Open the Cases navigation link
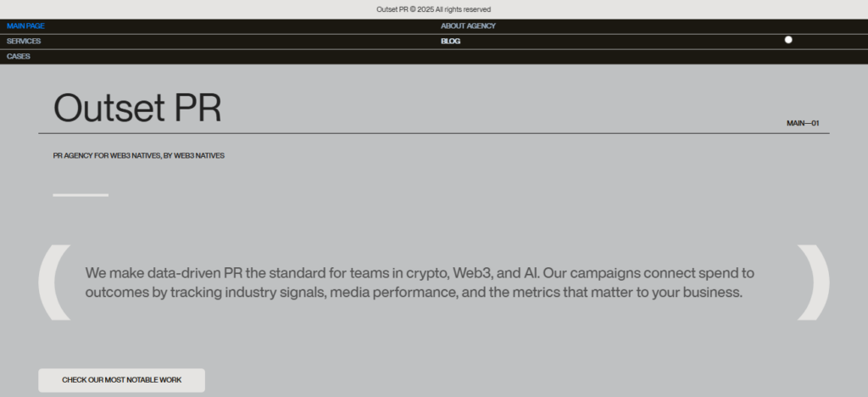The height and width of the screenshot is (397, 868). tap(19, 57)
